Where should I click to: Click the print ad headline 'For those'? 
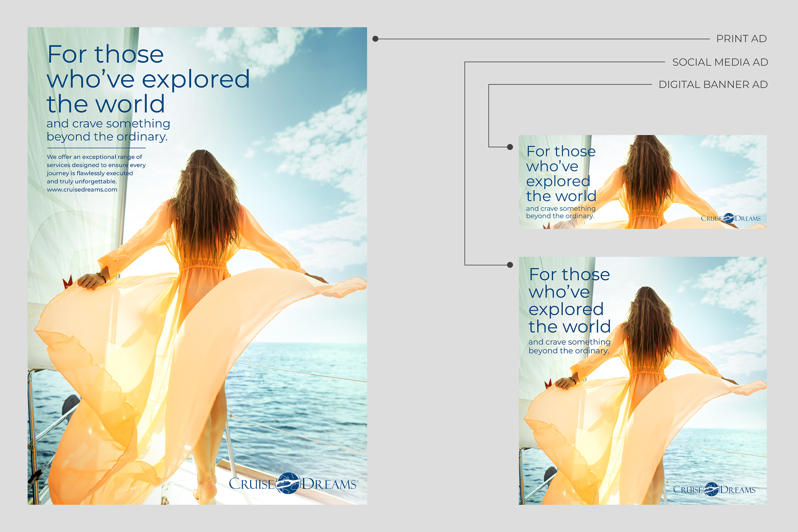tap(106, 54)
